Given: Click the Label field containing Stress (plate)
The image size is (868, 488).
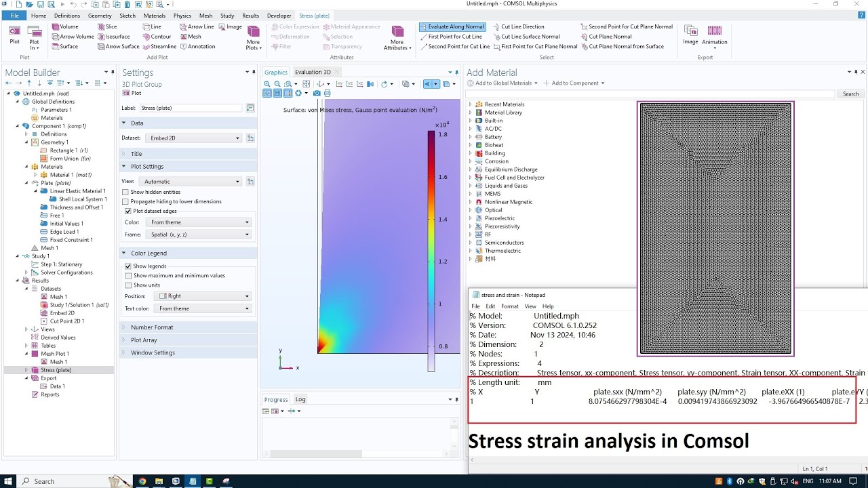Looking at the screenshot, I should 192,108.
